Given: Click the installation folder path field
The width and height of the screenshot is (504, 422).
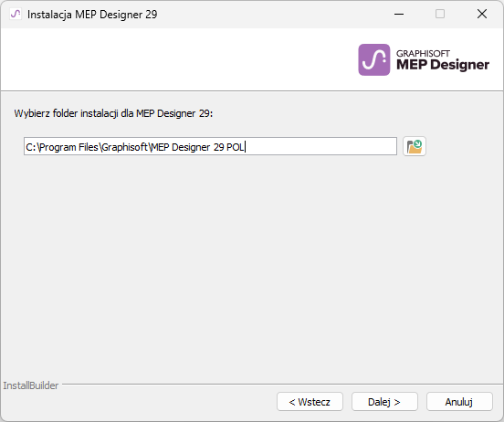Looking at the screenshot, I should coord(210,146).
